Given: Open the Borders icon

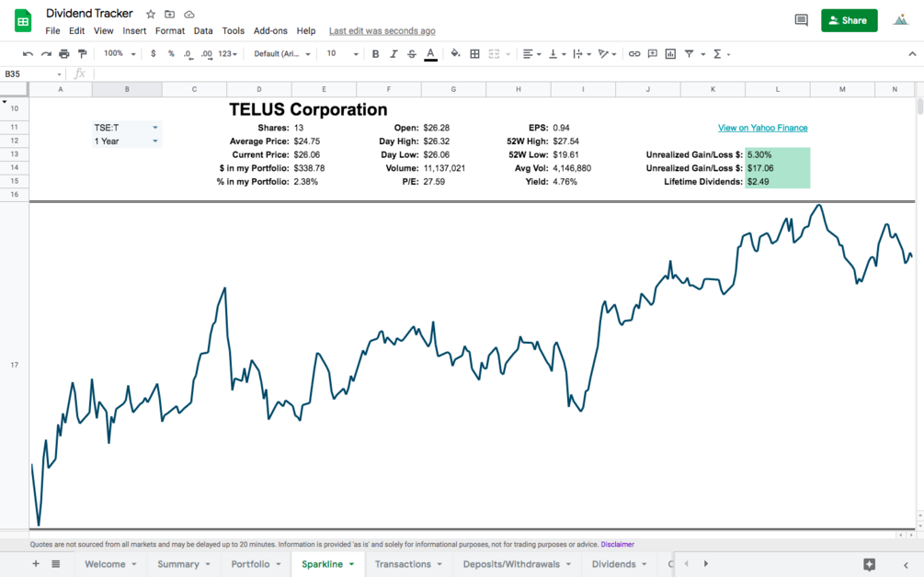Looking at the screenshot, I should click(x=475, y=53).
